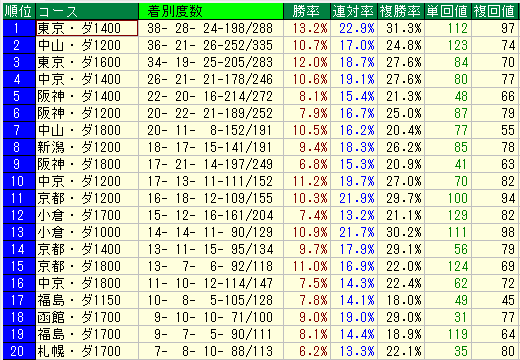Click 単回値 value 124

[448, 266]
